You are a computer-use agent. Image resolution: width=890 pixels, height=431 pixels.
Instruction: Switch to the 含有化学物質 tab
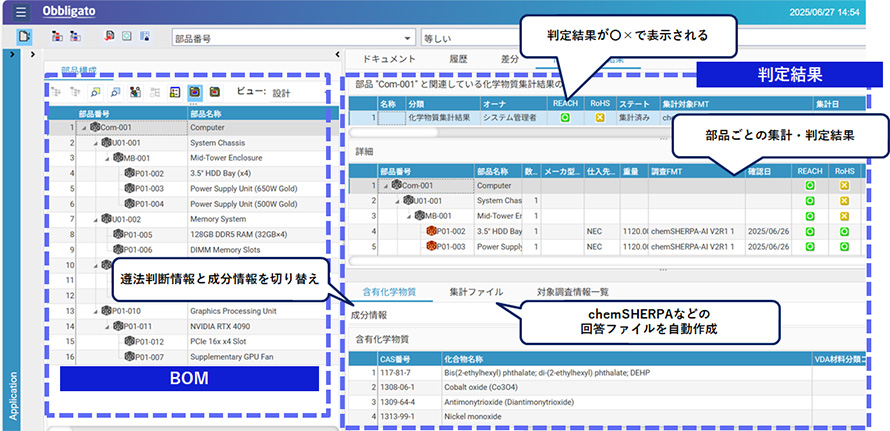389,292
